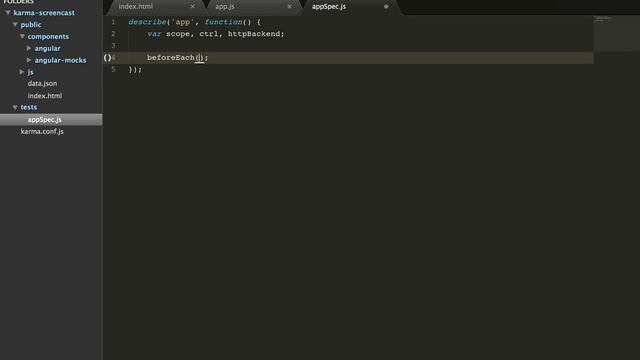The height and width of the screenshot is (360, 640).
Task: Close the index.html tab
Action: pyautogui.click(x=193, y=7)
